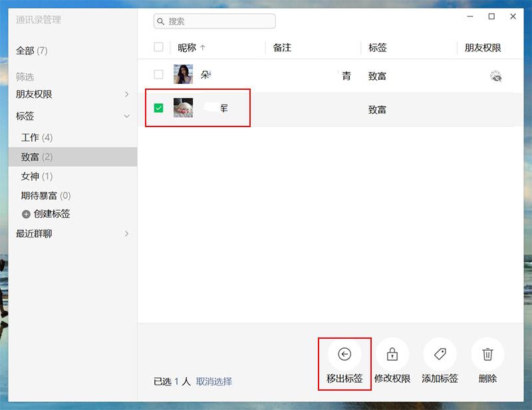532x410 pixels.
Task: Click the 昵称 sort arrow icon
Action: pos(203,47)
